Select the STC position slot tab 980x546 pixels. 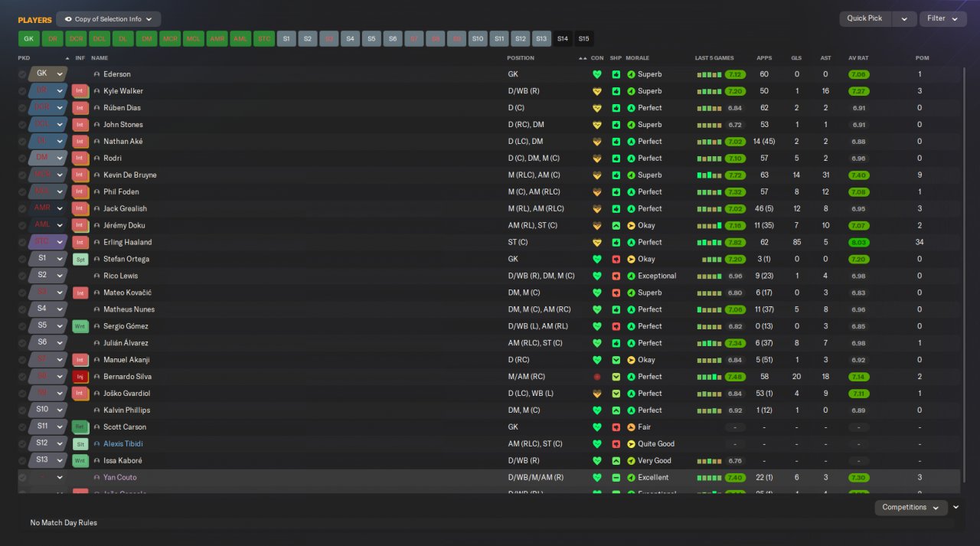[x=264, y=38]
